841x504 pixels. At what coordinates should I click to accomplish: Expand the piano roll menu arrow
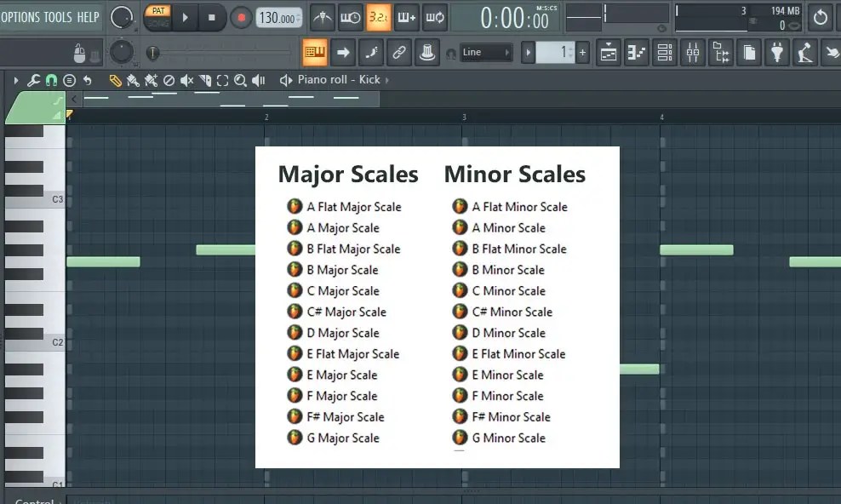click(15, 80)
